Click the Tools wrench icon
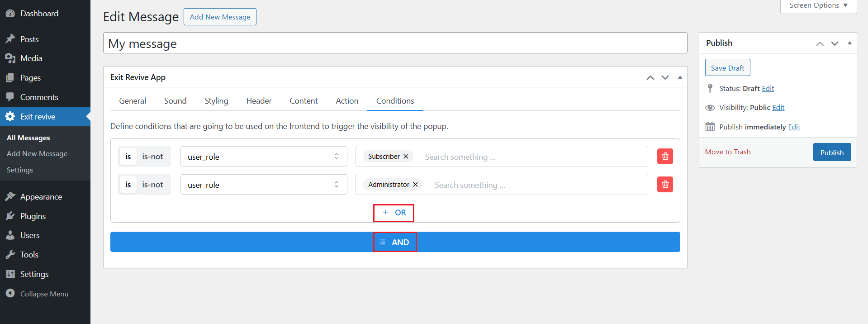This screenshot has height=324, width=868. [x=10, y=255]
